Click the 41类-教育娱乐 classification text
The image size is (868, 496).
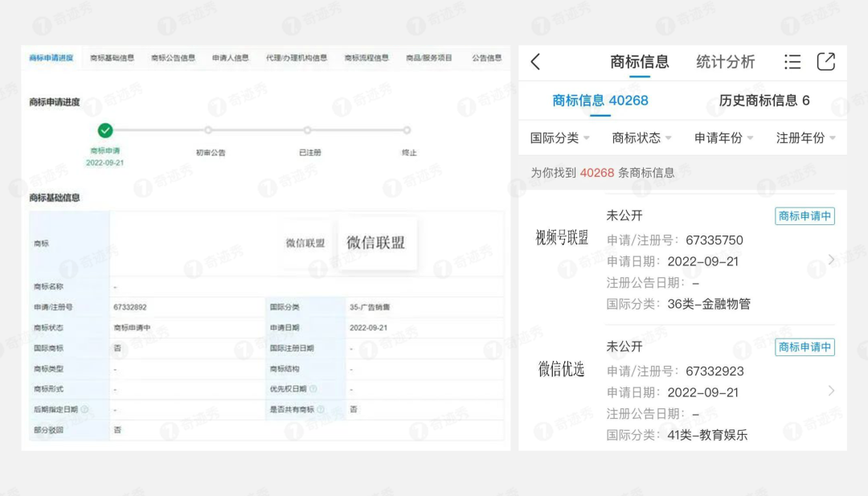tap(707, 435)
